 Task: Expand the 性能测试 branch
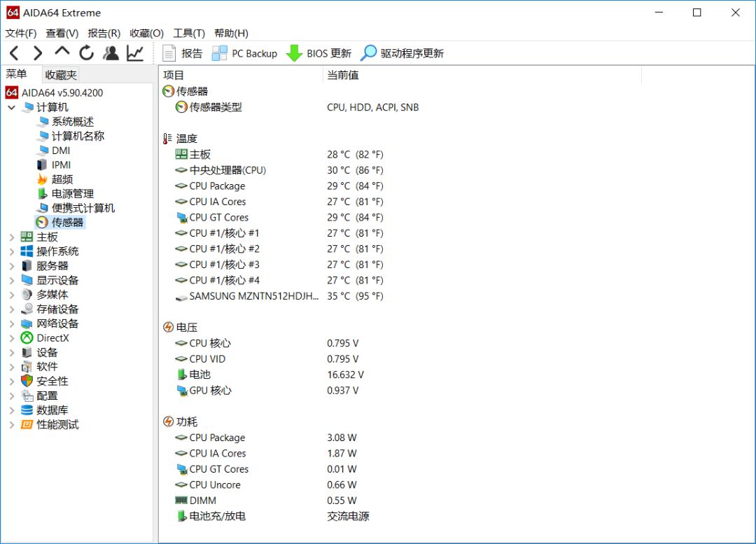11,424
